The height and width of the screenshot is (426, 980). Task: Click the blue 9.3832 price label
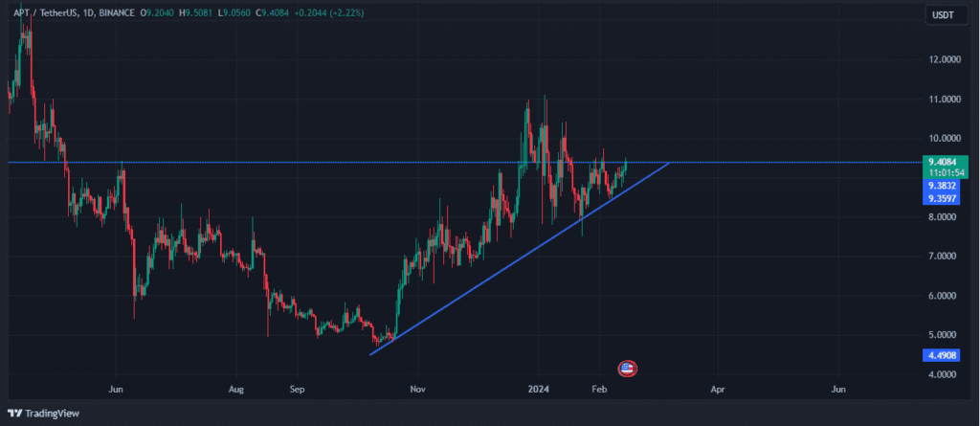click(x=940, y=186)
